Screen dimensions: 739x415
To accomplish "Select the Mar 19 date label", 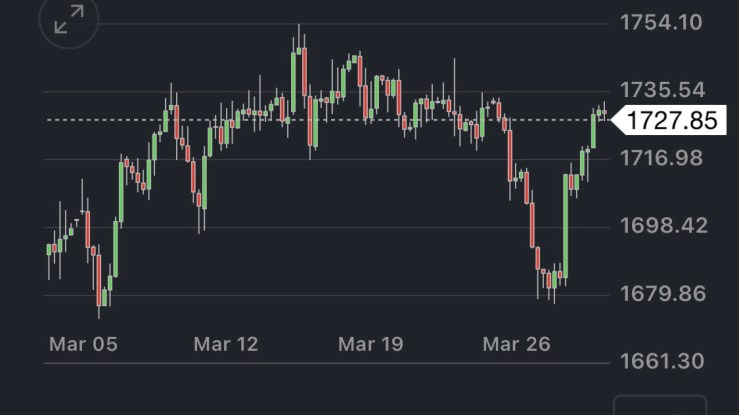I will [x=370, y=344].
